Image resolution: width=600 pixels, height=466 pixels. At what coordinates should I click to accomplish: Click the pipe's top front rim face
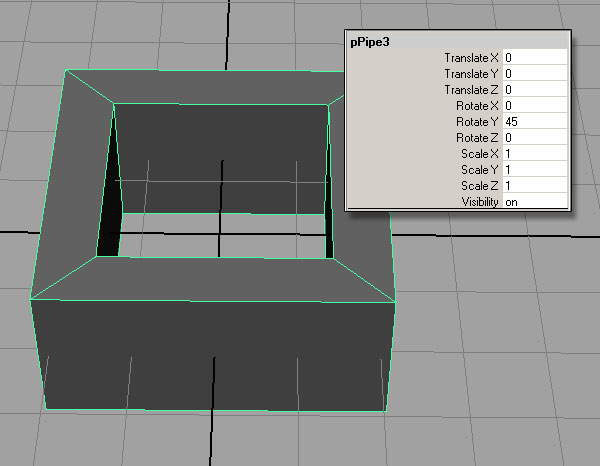pyautogui.click(x=214, y=279)
